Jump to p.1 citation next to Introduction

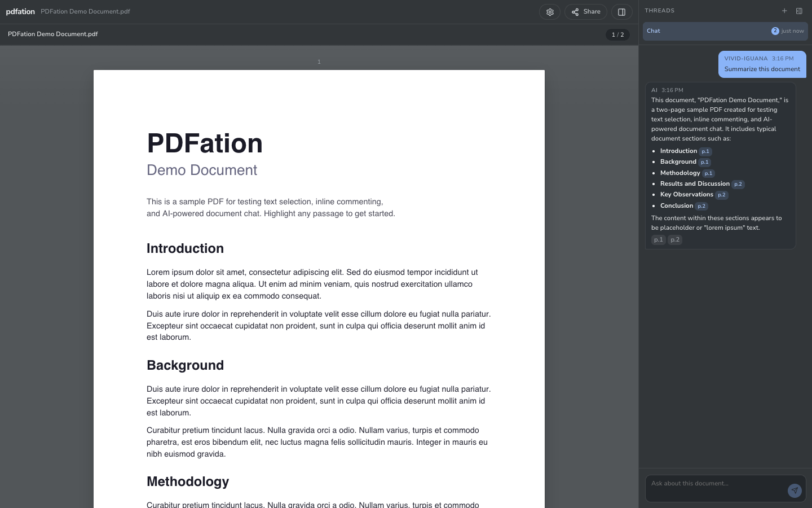click(705, 151)
